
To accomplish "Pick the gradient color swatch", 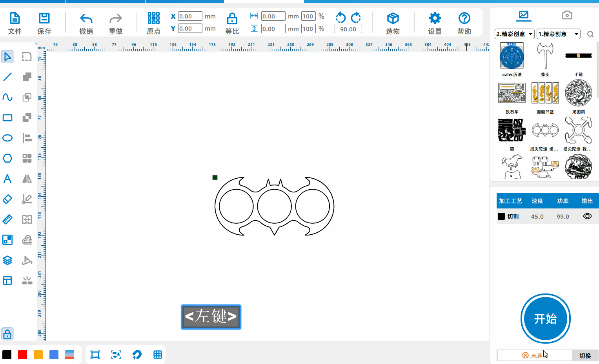I will [x=70, y=355].
